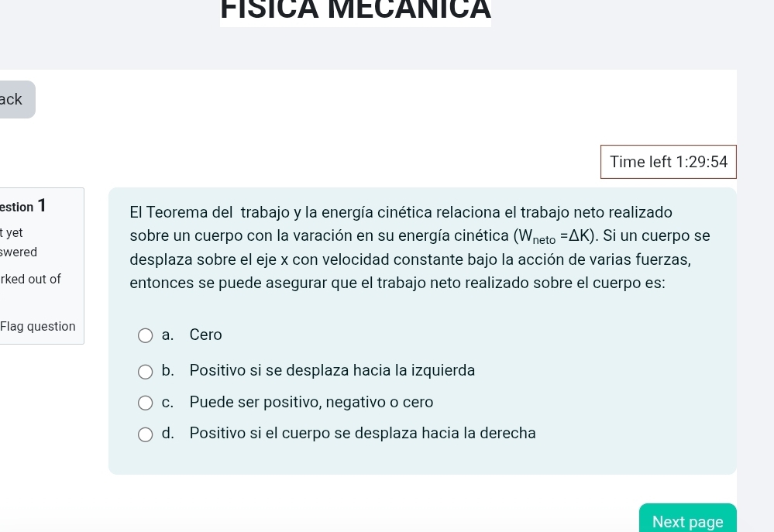Click the Marked out of text
This screenshot has width=774, height=532.
(x=30, y=279)
